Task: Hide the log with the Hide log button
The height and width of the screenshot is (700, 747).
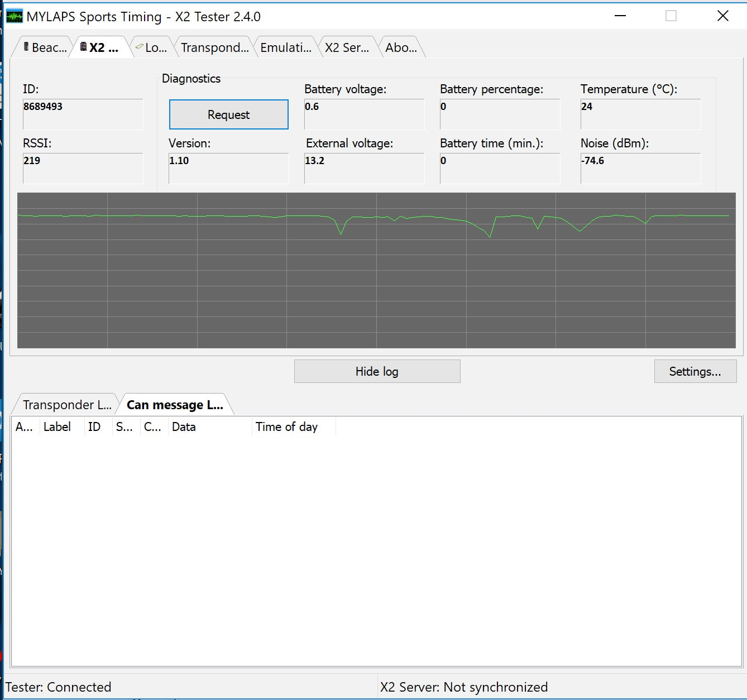Action: (x=377, y=371)
